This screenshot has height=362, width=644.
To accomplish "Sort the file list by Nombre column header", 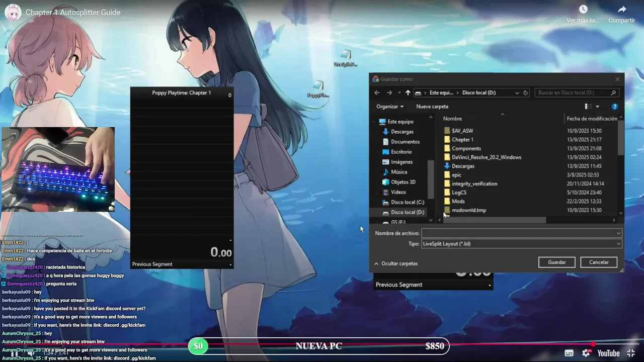I will click(452, 119).
